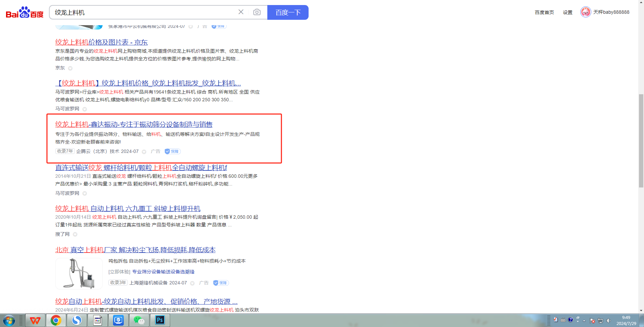644x327 pixels.
Task: Open Photoshop from the taskbar
Action: (160, 321)
